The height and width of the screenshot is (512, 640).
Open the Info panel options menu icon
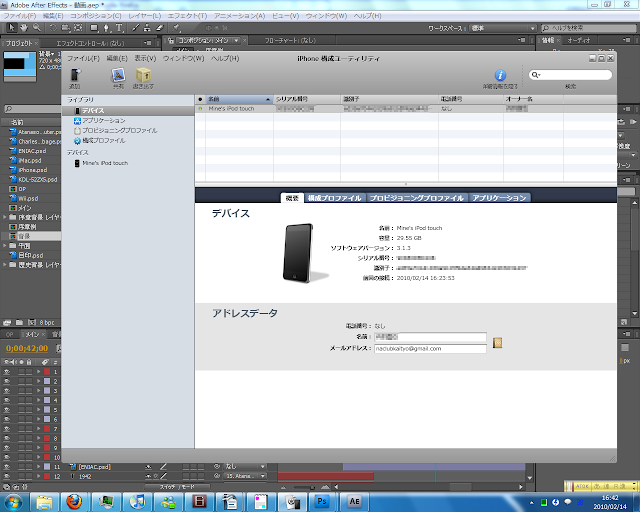tap(627, 40)
